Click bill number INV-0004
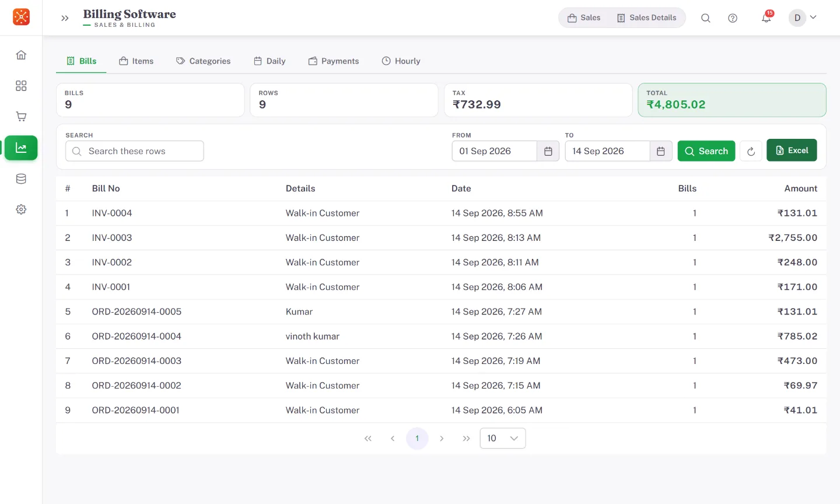Screen dimensions: 840x504 [112, 213]
